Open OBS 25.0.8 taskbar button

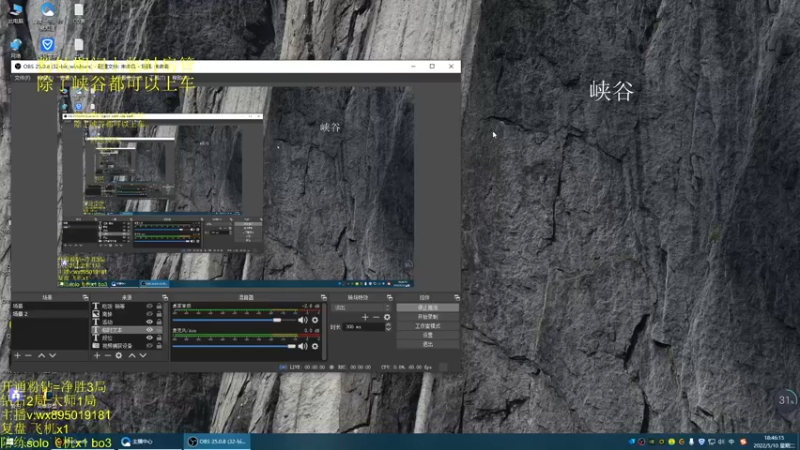point(217,441)
